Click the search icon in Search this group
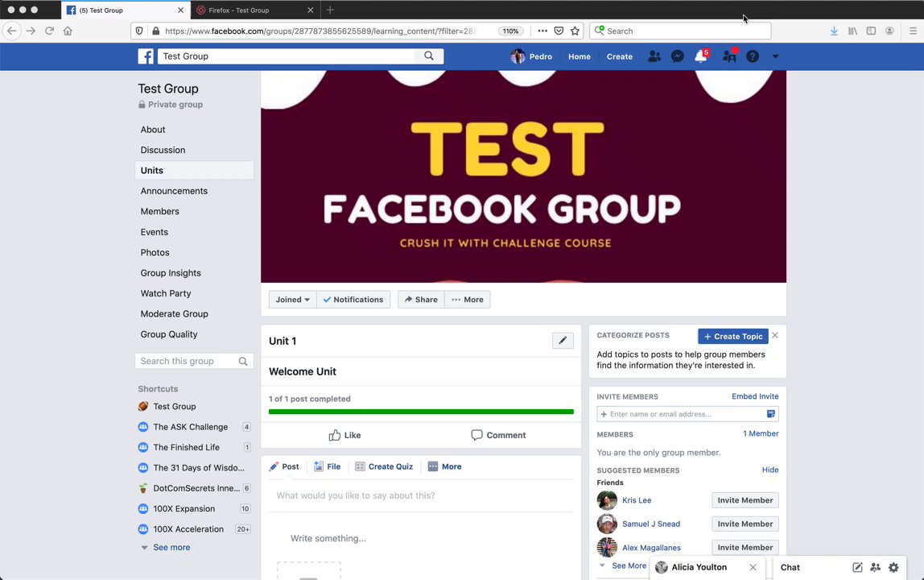The height and width of the screenshot is (580, 924). [x=243, y=361]
